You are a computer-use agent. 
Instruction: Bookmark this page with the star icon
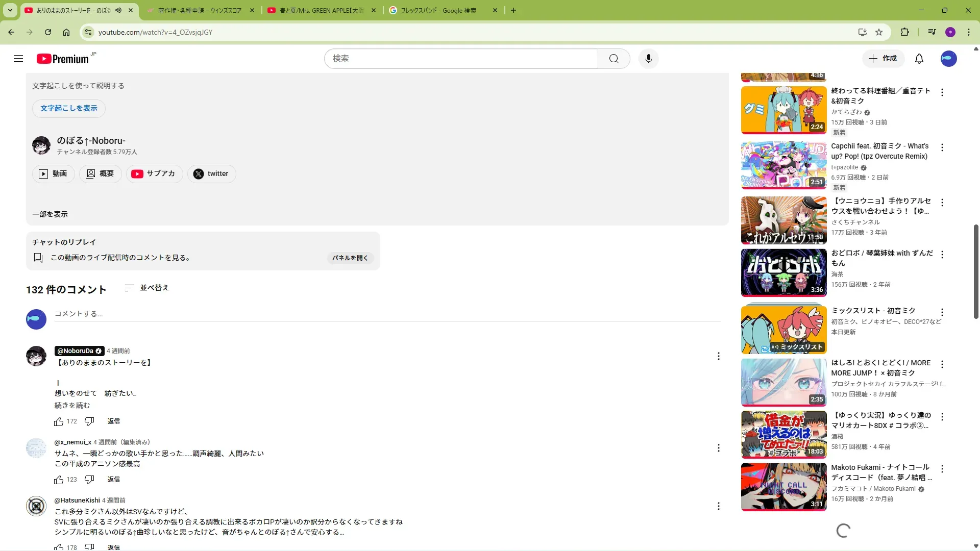pos(879,32)
